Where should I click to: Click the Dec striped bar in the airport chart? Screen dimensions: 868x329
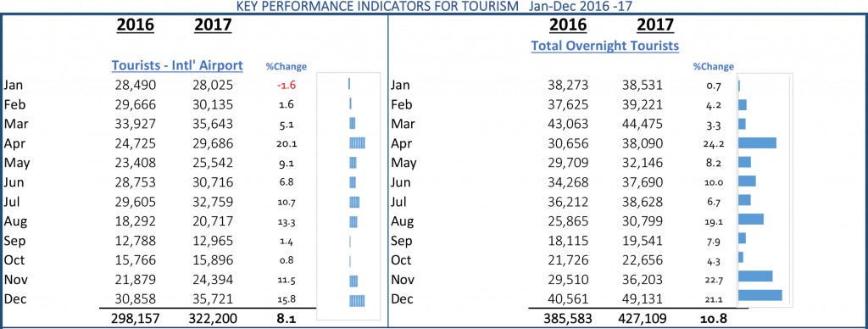(x=357, y=300)
